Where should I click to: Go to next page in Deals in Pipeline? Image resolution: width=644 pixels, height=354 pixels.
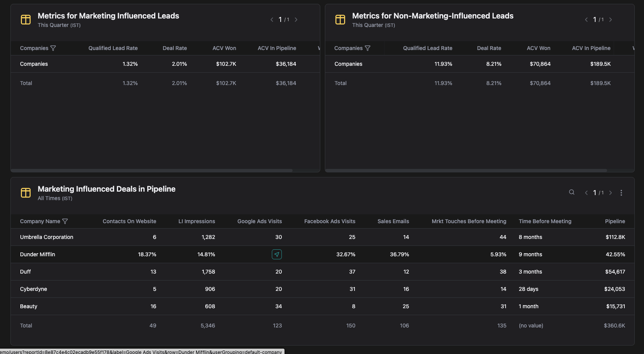611,193
